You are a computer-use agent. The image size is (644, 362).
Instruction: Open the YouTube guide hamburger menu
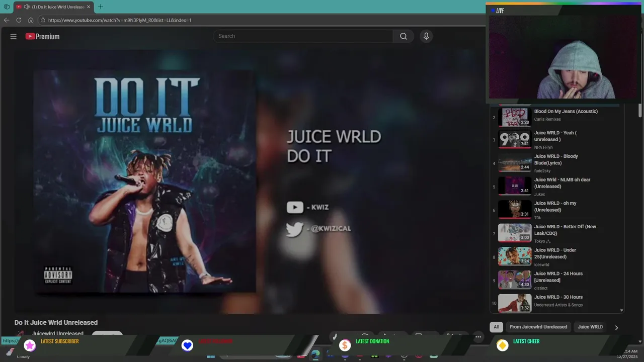point(14,36)
